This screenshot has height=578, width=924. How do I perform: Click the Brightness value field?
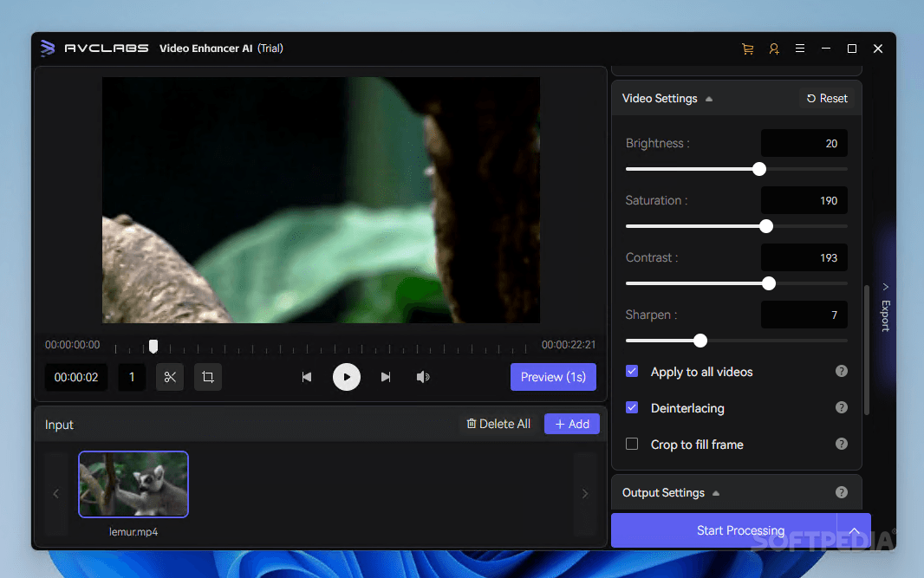click(x=804, y=143)
